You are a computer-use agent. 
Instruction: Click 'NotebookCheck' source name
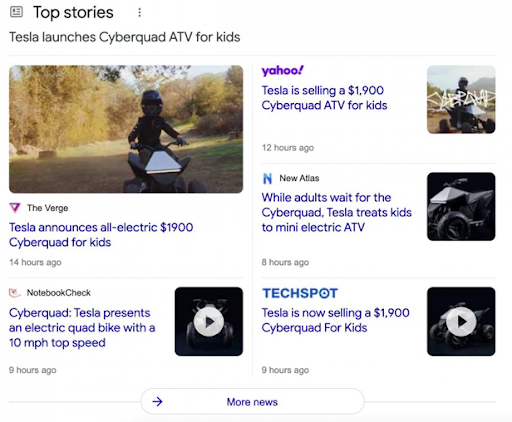click(59, 293)
